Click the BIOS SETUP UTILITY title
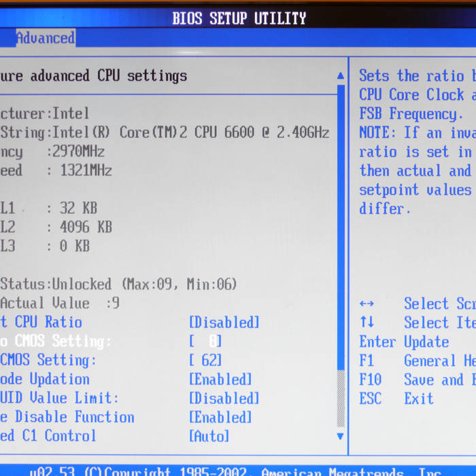Screen dimensions: 476x476 click(x=239, y=18)
